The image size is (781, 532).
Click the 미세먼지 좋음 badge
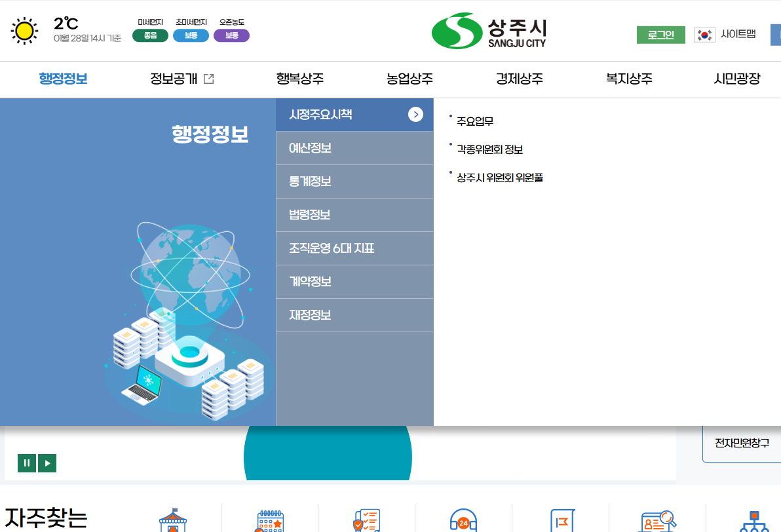151,35
